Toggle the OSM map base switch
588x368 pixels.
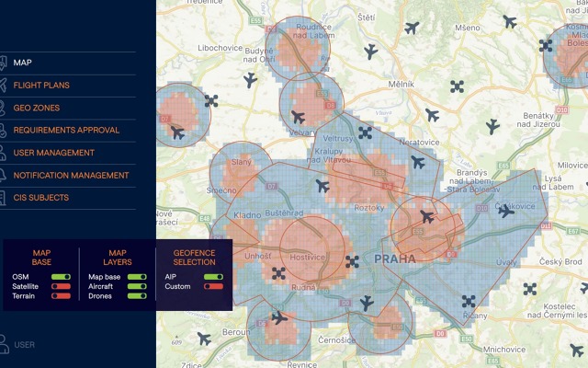tap(62, 276)
